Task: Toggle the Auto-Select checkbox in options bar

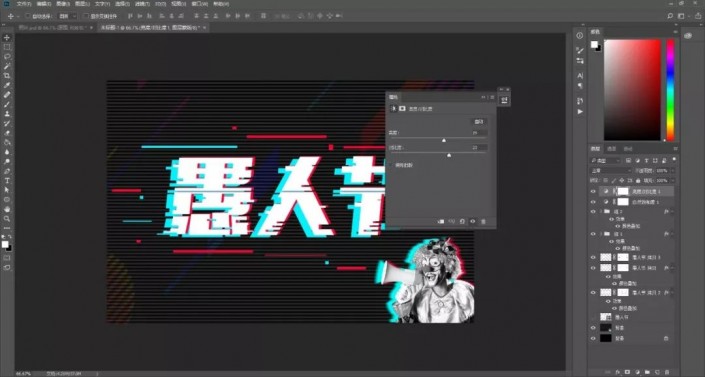Action: point(28,16)
